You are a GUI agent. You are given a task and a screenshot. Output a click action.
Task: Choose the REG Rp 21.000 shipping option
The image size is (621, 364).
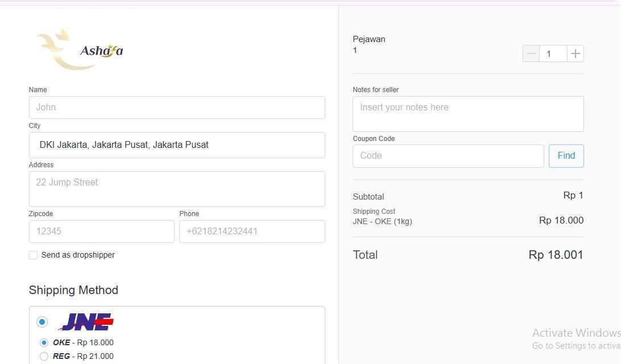click(x=44, y=356)
